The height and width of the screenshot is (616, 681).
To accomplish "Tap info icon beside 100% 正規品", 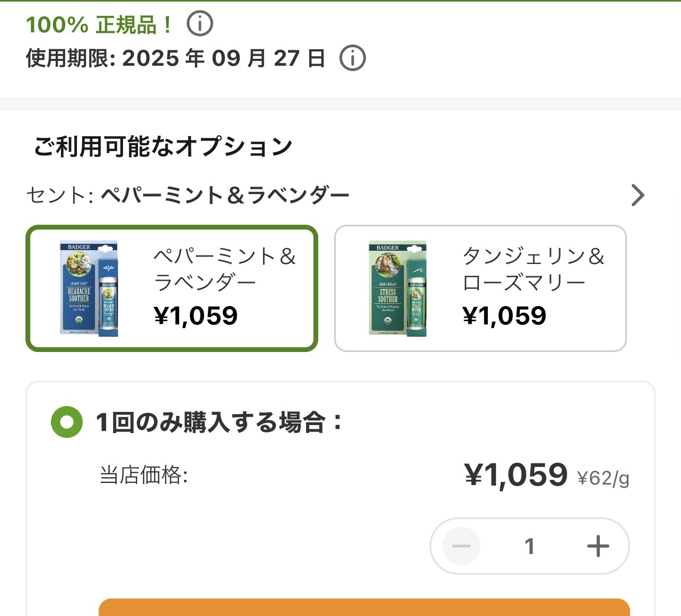I will pos(200,24).
